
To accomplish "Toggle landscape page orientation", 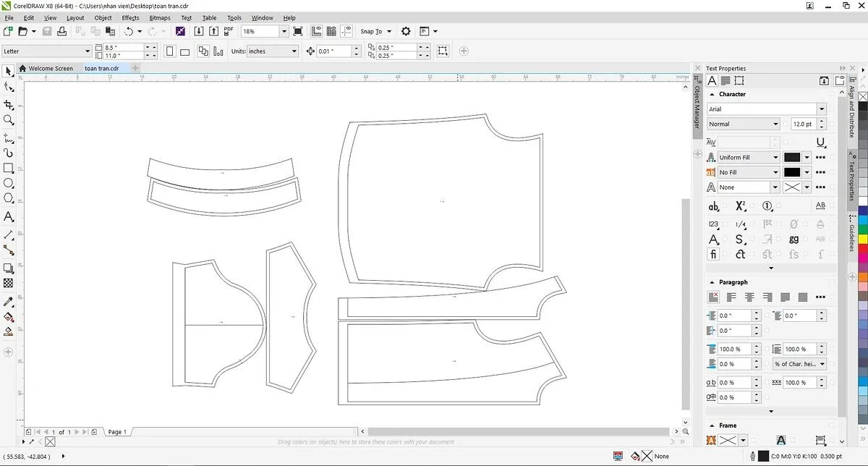I will [184, 51].
